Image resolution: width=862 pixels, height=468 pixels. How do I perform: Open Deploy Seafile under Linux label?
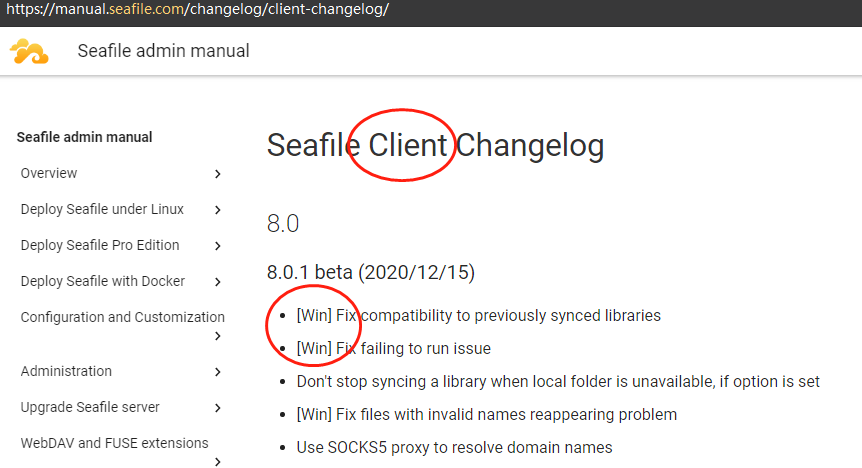pyautogui.click(x=102, y=210)
